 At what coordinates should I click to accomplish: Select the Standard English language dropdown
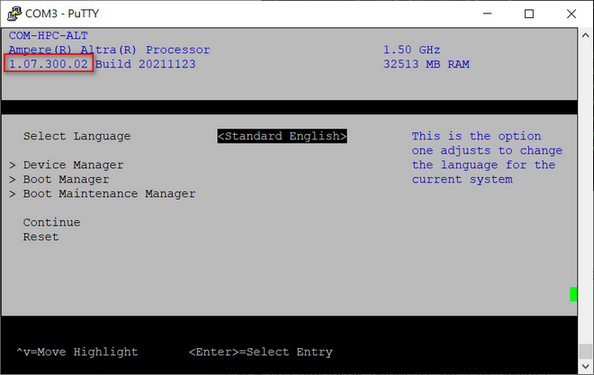(282, 136)
